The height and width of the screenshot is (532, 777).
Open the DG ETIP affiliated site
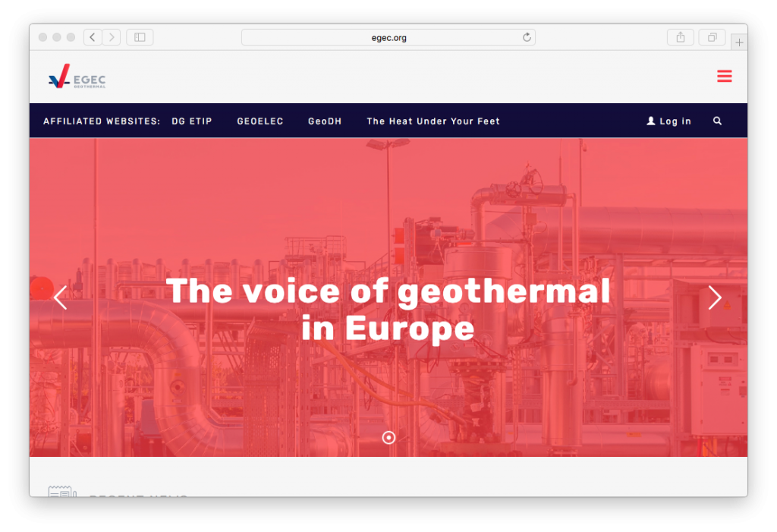pyautogui.click(x=192, y=121)
